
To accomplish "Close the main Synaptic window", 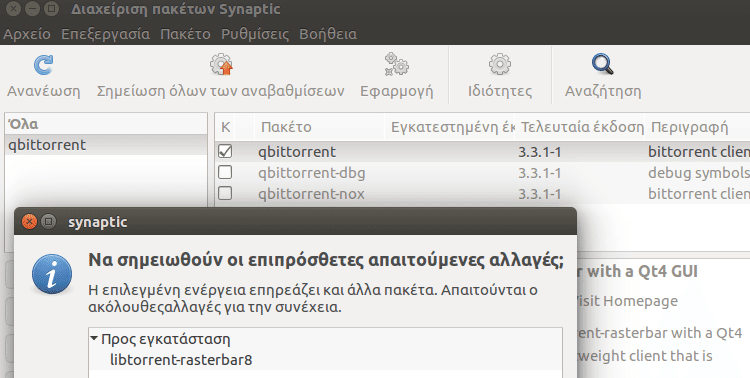I will coord(13,9).
